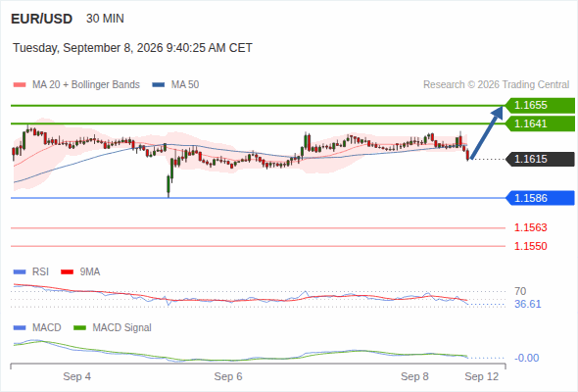Click the 1.1563 support level label
The height and width of the screenshot is (392, 578).
(x=531, y=228)
